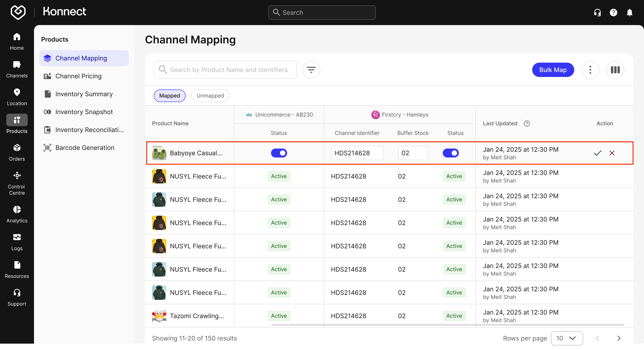Switch to the Unmapped tab
The height and width of the screenshot is (349, 644).
210,96
